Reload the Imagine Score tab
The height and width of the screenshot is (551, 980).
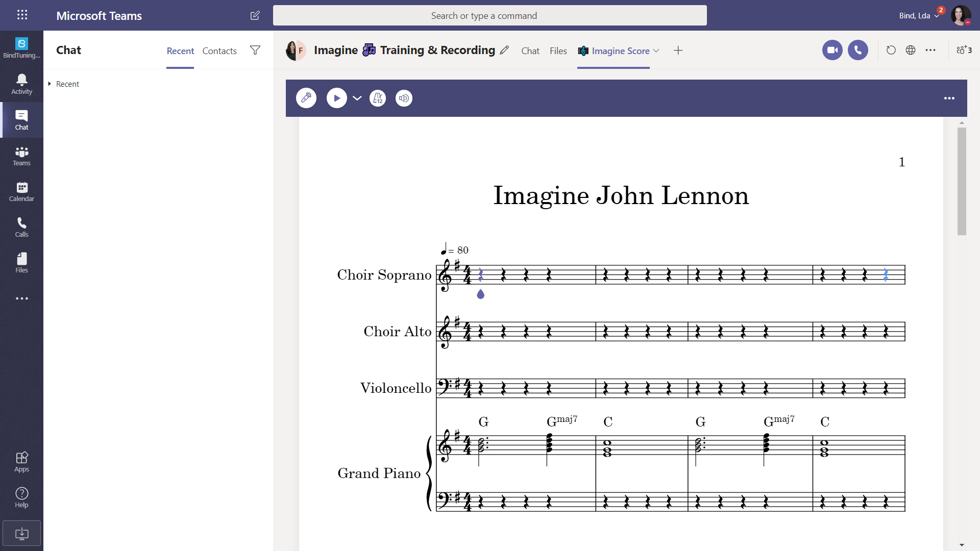891,50
